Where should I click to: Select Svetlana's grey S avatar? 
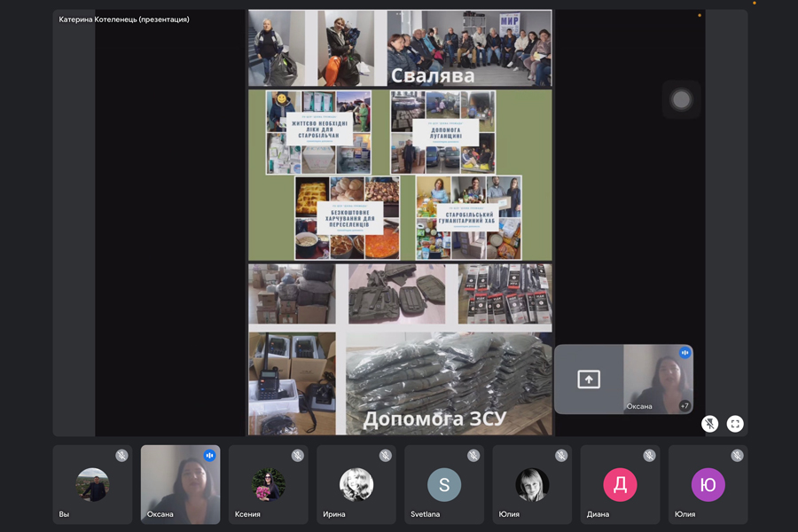coord(444,485)
